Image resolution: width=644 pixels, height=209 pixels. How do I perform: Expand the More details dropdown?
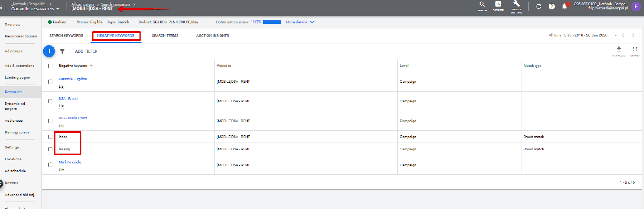(300, 22)
